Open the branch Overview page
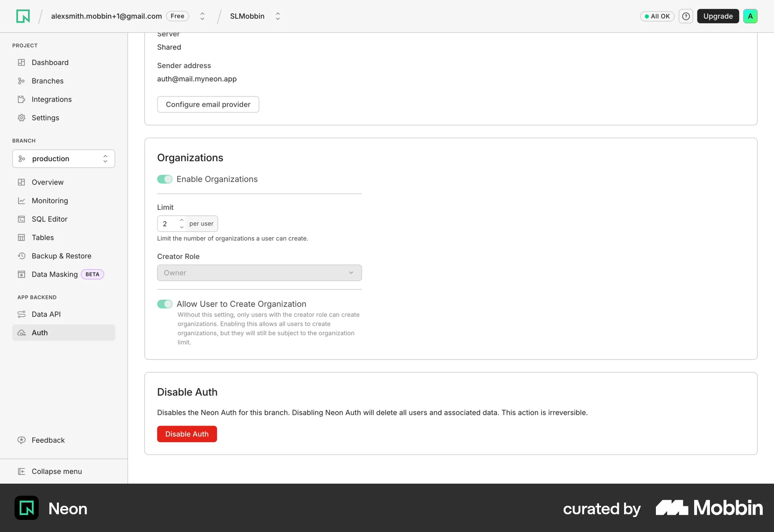Viewport: 774px width, 532px height. 64,182
